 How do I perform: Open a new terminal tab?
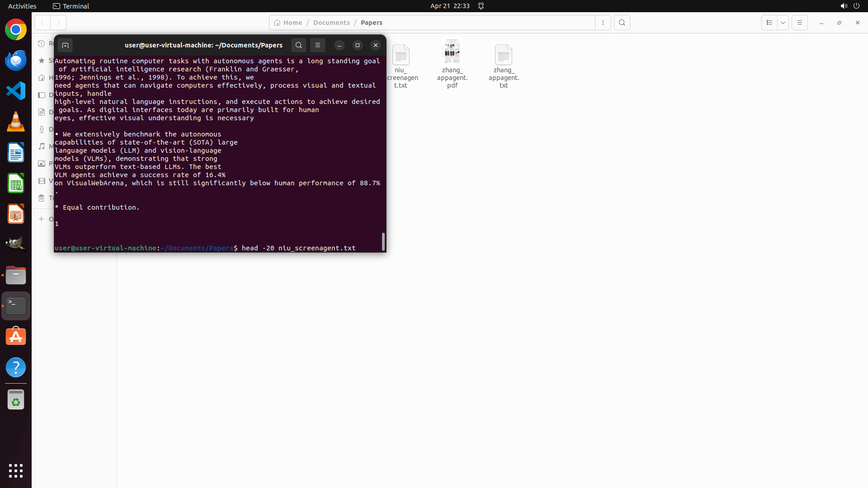[x=65, y=45]
